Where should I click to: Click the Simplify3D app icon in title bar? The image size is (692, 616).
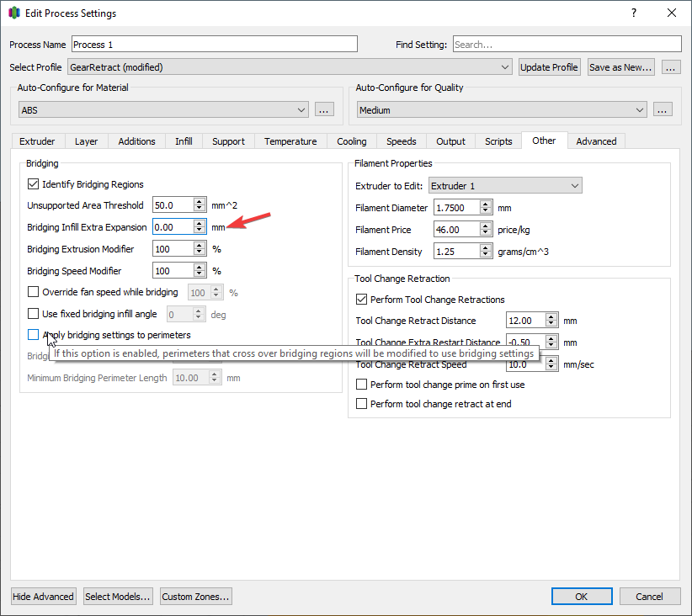click(x=14, y=13)
